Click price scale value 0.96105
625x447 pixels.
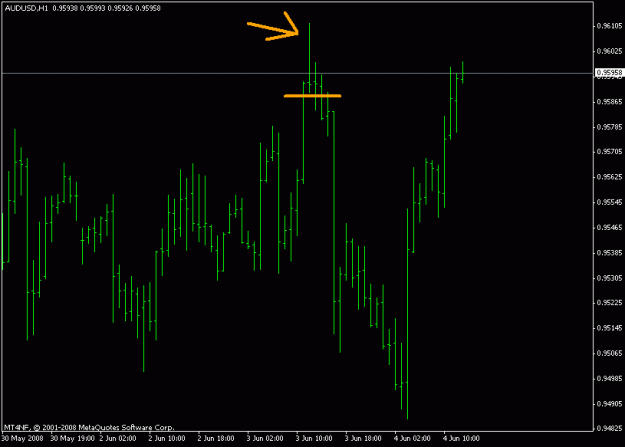tap(609, 26)
